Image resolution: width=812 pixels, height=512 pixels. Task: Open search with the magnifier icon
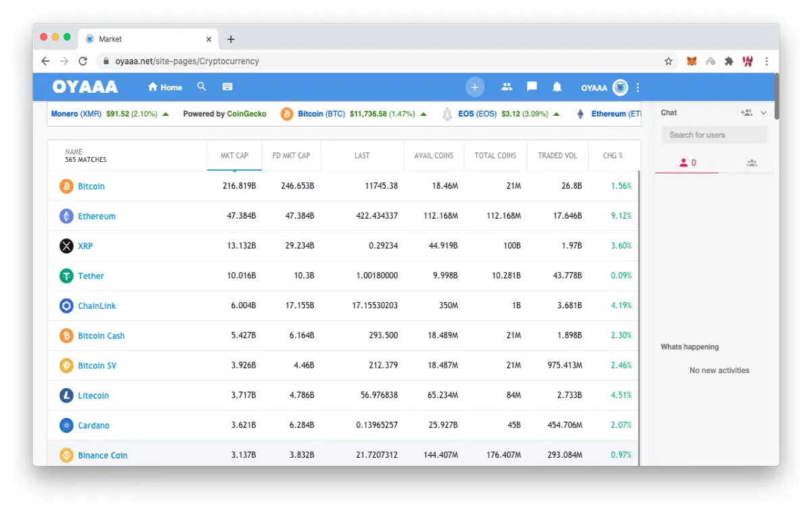(202, 87)
